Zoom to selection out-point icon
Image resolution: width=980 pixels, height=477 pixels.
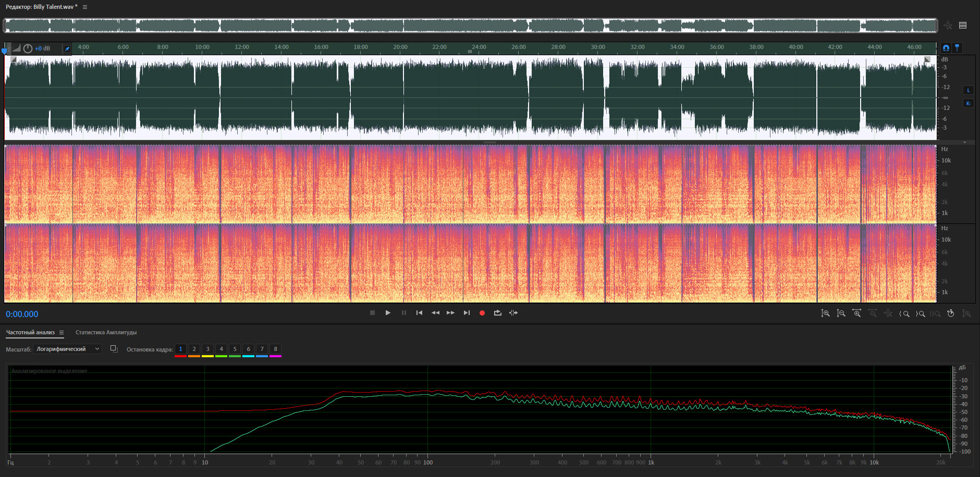[920, 313]
